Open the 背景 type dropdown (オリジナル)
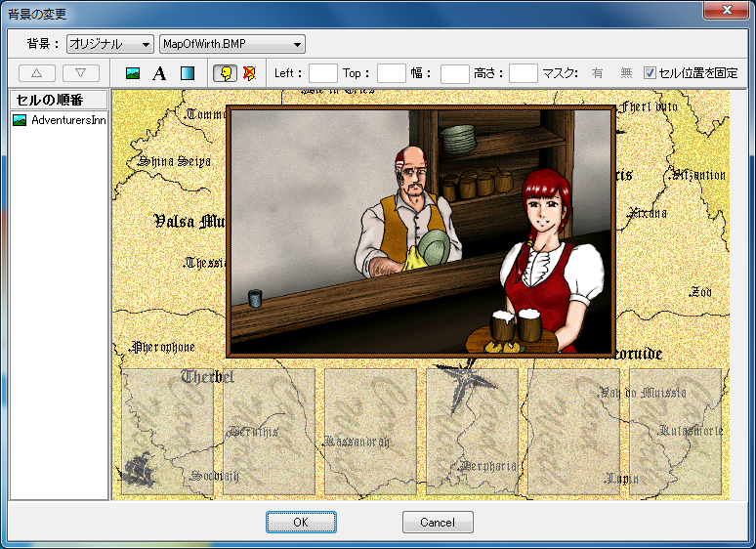 (x=110, y=44)
